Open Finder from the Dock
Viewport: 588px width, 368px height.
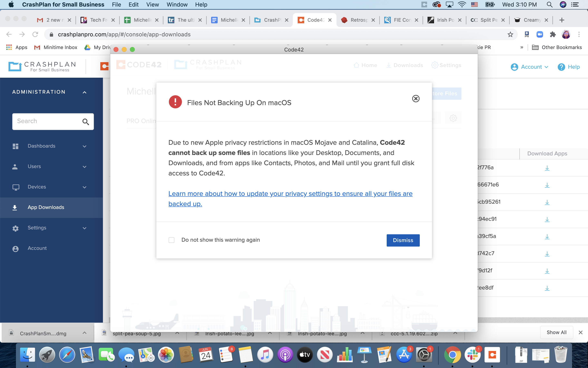pyautogui.click(x=27, y=355)
